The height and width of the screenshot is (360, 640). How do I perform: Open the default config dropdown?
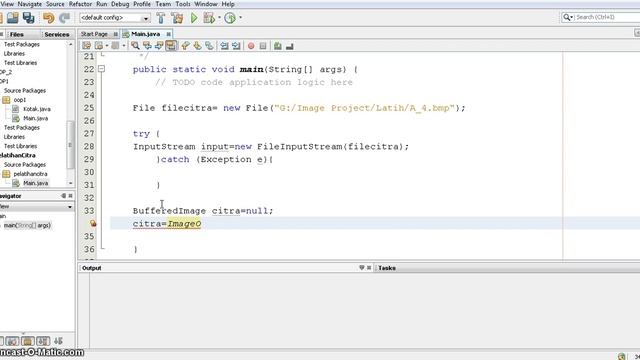(145, 18)
